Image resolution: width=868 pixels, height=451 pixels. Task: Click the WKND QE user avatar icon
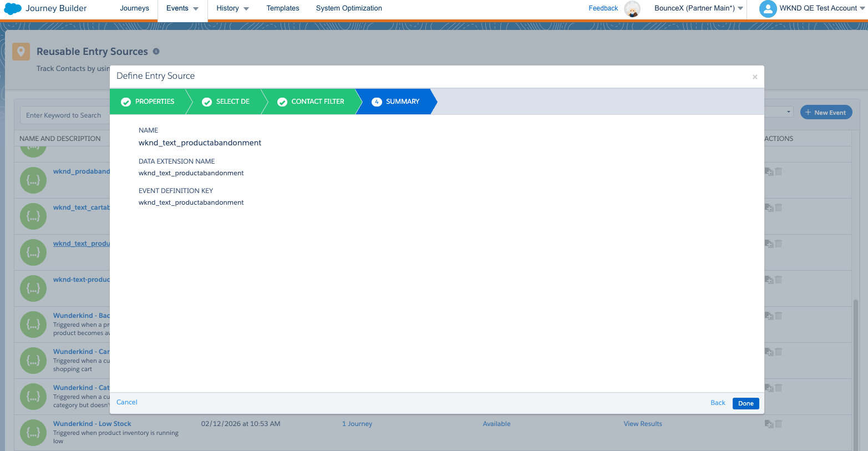[x=768, y=8]
